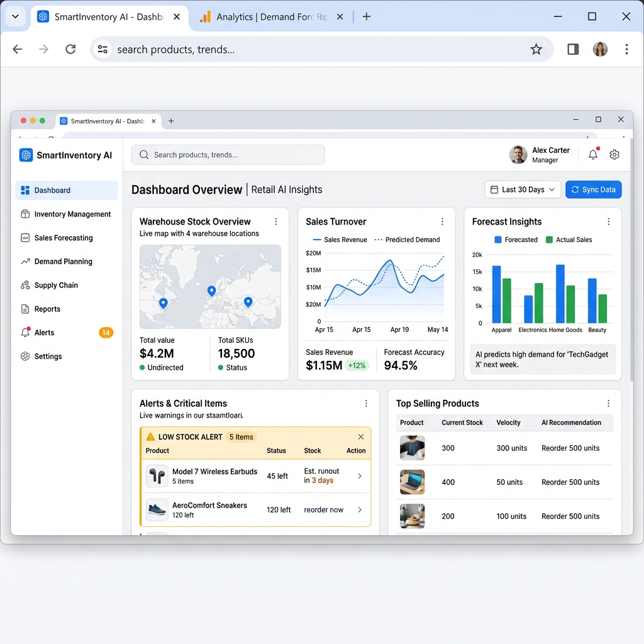Open browser side panel icon
The image size is (644, 644).
(x=573, y=49)
